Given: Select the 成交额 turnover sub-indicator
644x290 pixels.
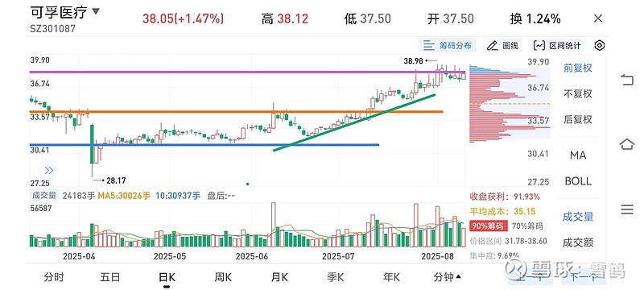Looking at the screenshot, I should click(x=578, y=242).
